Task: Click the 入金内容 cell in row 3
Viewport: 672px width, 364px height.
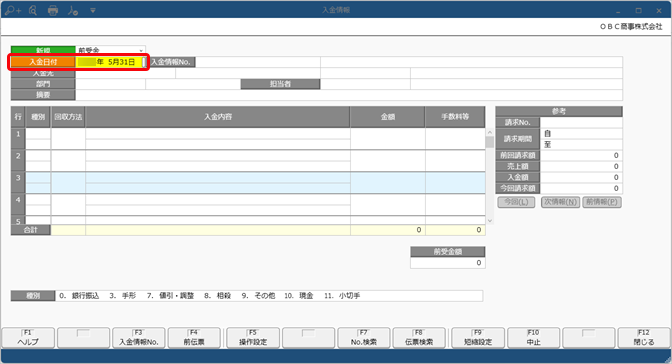Action: pos(218,183)
